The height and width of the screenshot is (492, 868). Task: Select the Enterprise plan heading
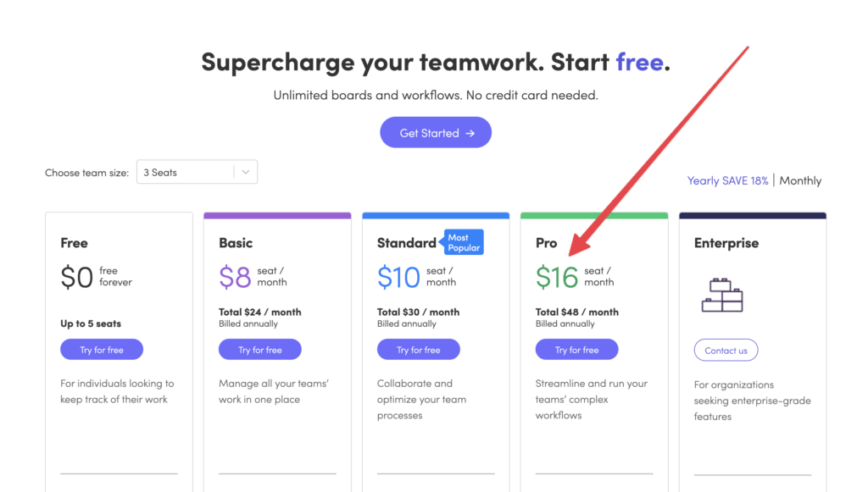click(726, 243)
